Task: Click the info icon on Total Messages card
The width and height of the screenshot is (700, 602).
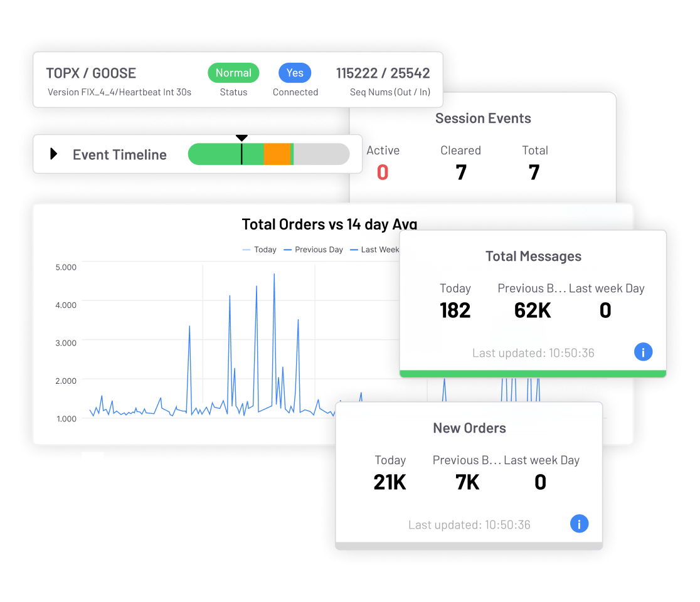Action: click(x=643, y=352)
